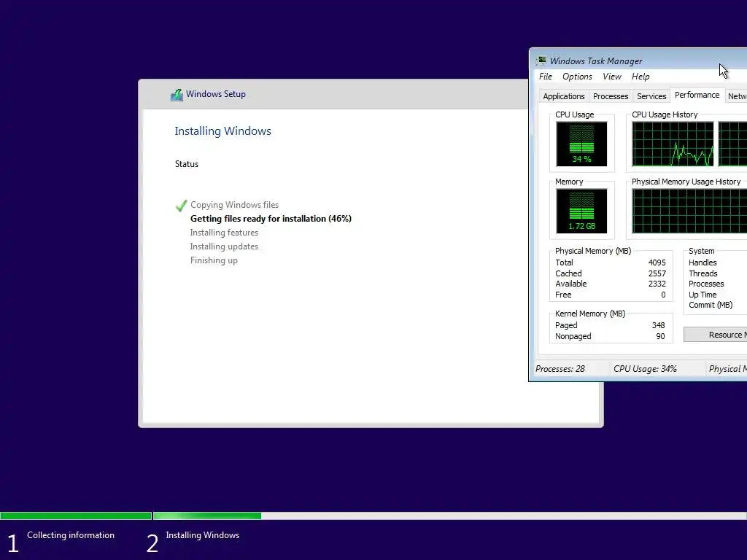This screenshot has height=560, width=747.
Task: Click the Kernel Memory Paged value 348
Action: pos(658,326)
